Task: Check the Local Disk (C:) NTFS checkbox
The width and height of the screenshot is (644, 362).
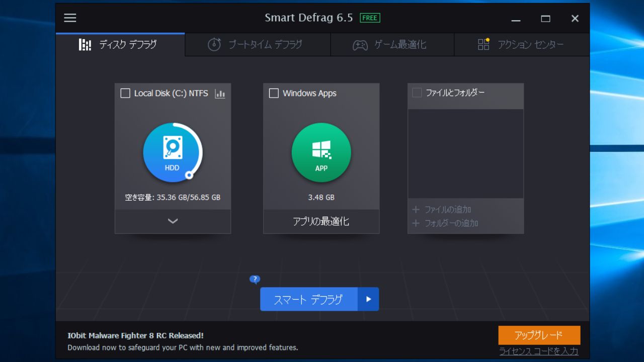Action: point(125,94)
